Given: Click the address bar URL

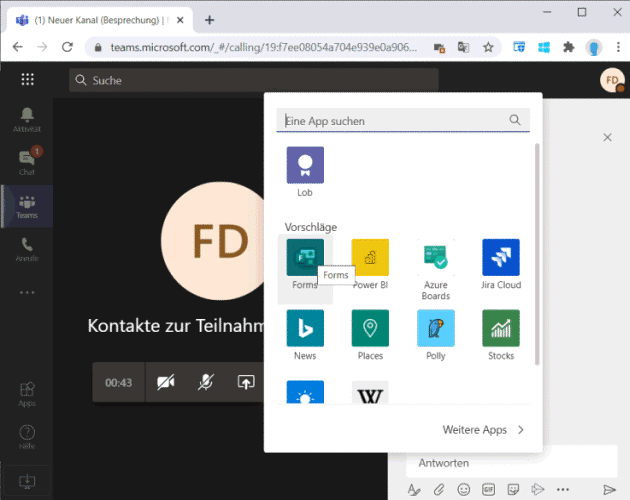Looking at the screenshot, I should click(263, 47).
